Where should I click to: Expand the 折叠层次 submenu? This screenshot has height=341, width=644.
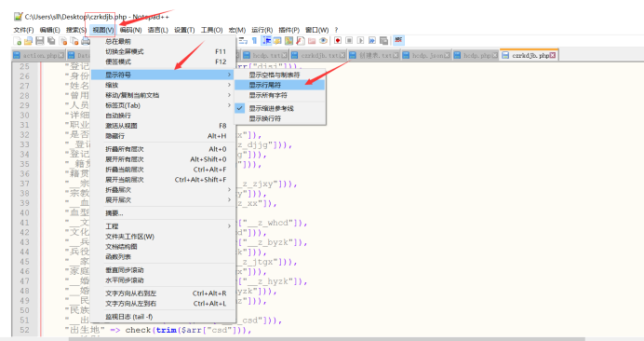[163, 190]
